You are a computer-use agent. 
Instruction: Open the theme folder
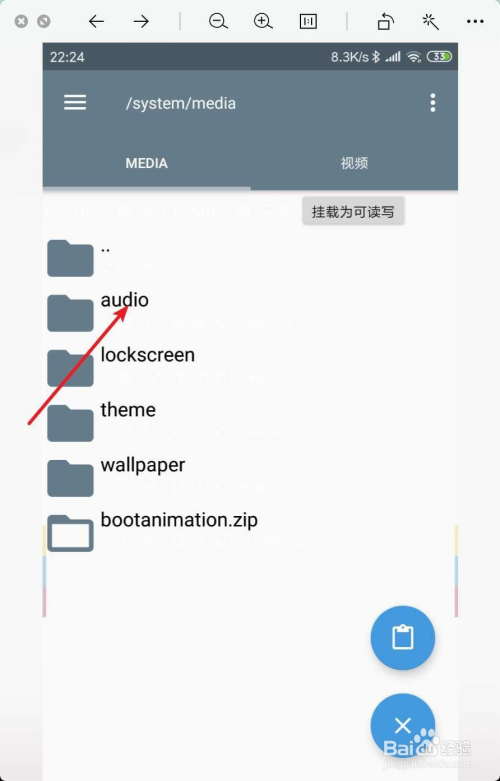tap(250, 420)
